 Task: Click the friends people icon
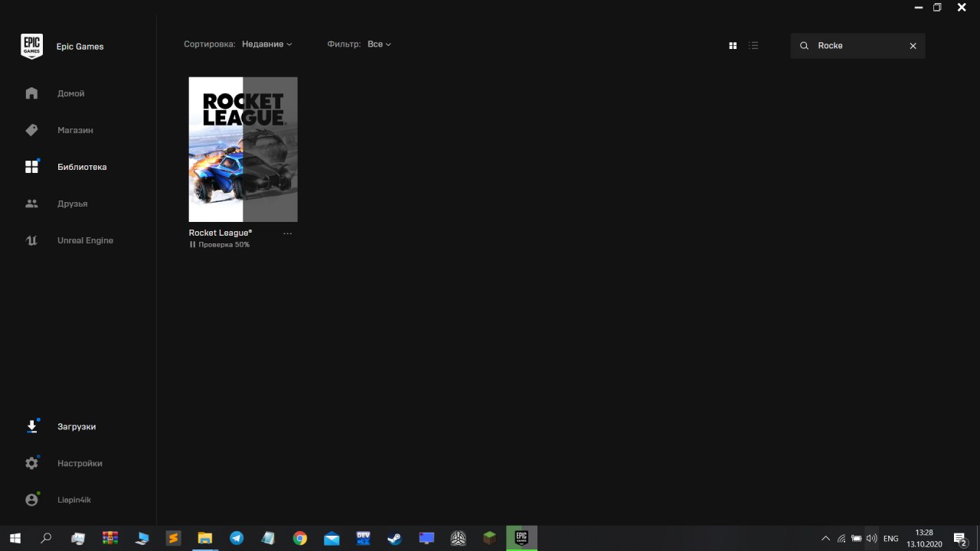click(x=31, y=204)
